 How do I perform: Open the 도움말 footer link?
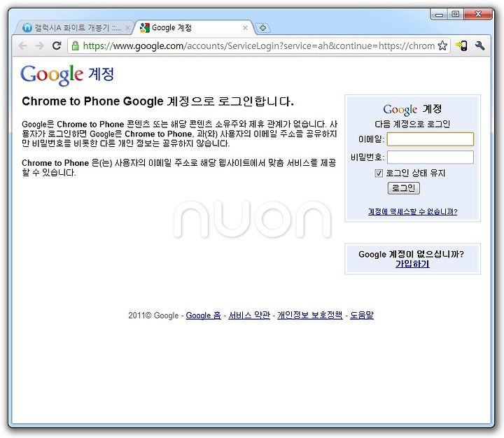362,316
